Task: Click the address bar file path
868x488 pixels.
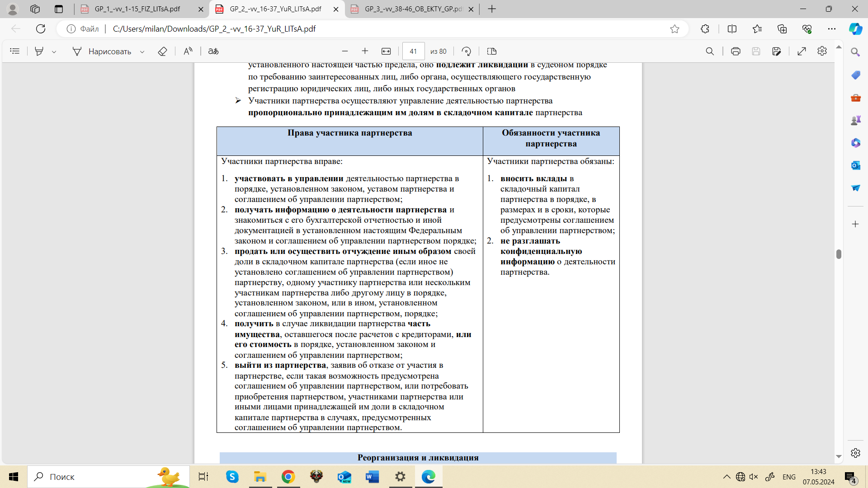Action: (x=214, y=29)
